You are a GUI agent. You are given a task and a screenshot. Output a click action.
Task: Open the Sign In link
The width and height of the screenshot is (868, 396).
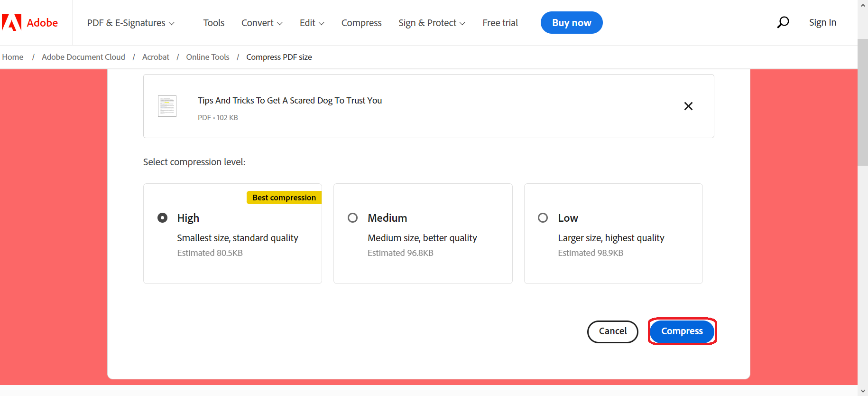822,22
